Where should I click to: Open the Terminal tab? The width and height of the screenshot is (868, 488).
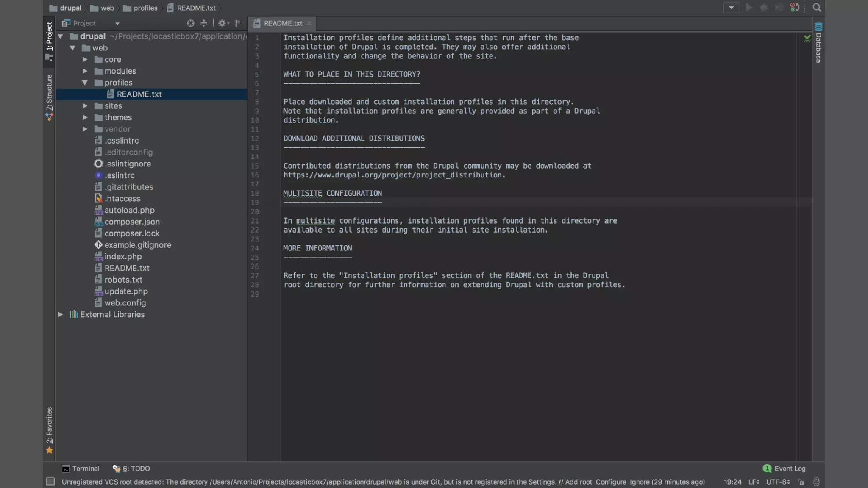[x=81, y=469]
